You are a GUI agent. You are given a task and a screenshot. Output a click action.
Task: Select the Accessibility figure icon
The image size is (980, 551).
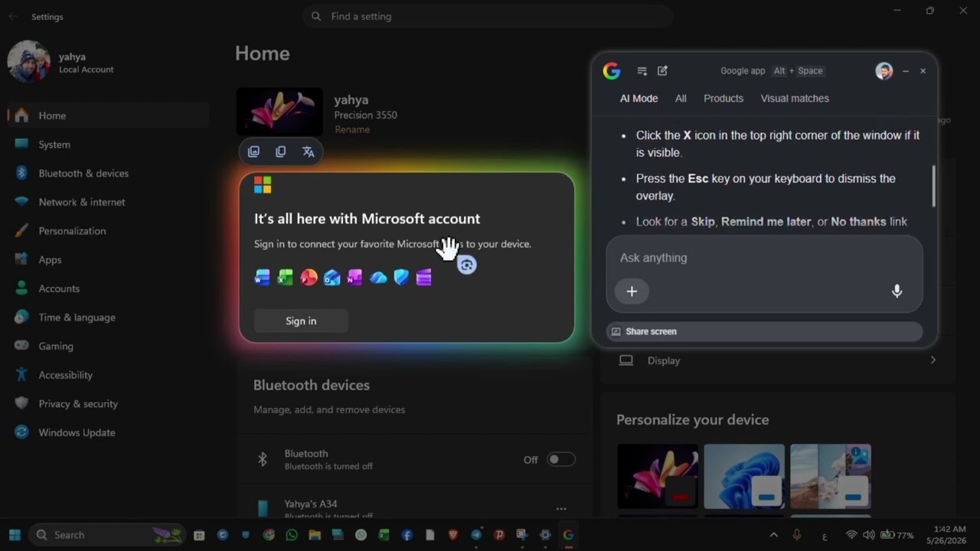click(21, 375)
